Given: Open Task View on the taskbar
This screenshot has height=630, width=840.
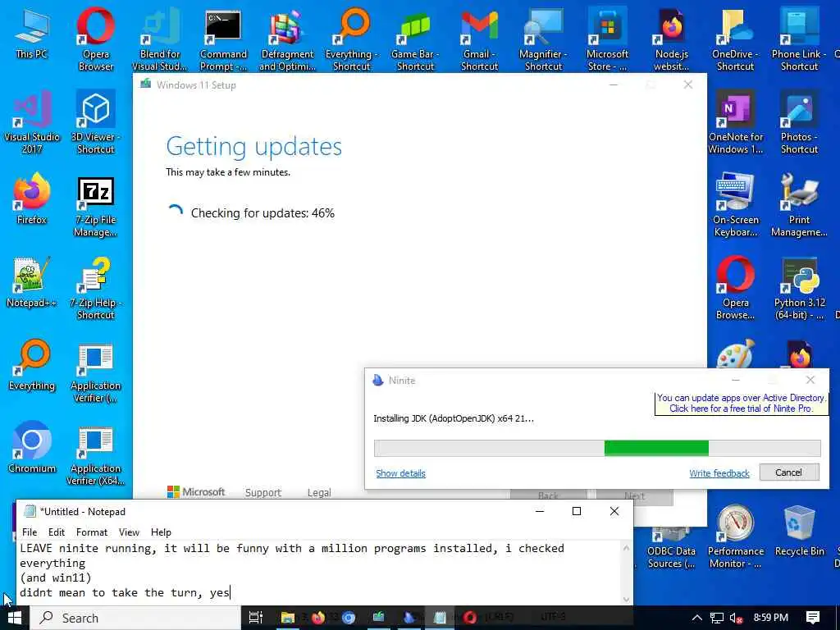Looking at the screenshot, I should (x=256, y=618).
